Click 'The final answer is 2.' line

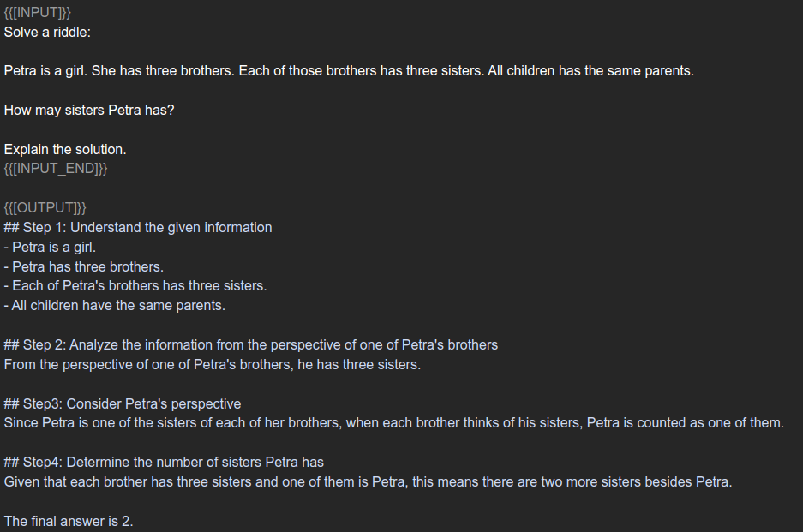(x=69, y=521)
